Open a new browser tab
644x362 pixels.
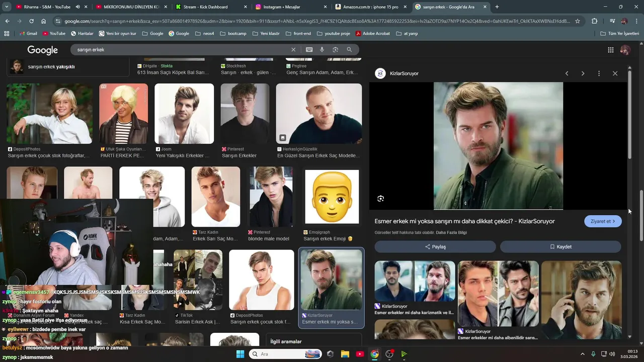tap(497, 7)
